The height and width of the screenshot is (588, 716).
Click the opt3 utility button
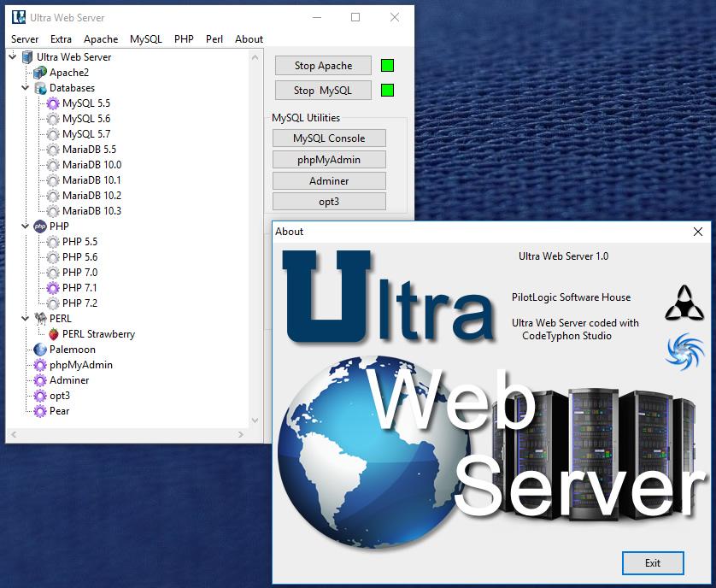pyautogui.click(x=329, y=202)
